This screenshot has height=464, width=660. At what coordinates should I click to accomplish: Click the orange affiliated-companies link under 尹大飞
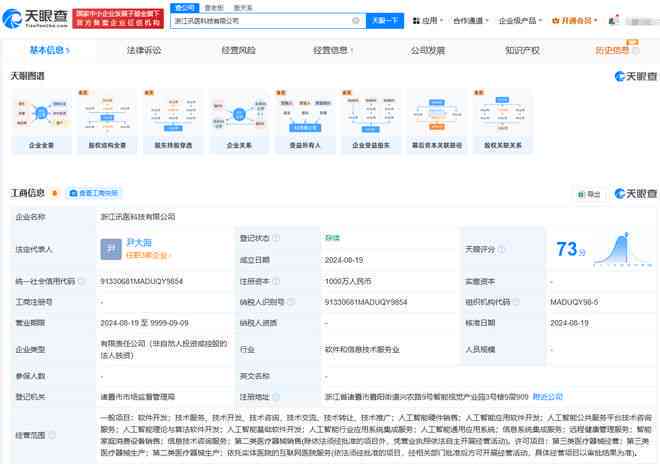click(x=148, y=255)
